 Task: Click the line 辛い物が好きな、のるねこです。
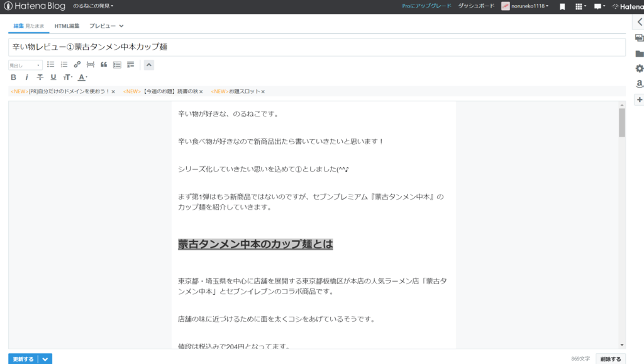pos(229,114)
